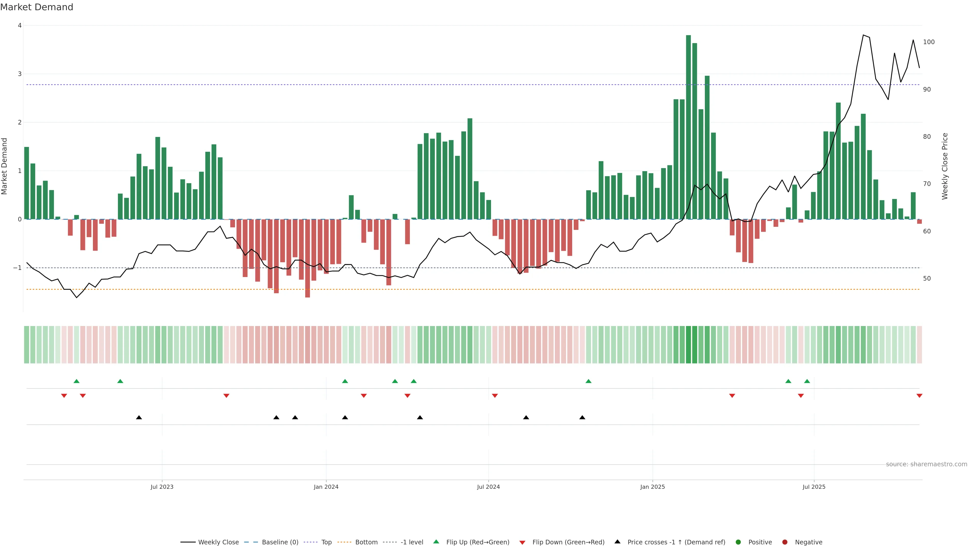
Task: Click the first black price-cross triangle marker
Action: tap(139, 418)
